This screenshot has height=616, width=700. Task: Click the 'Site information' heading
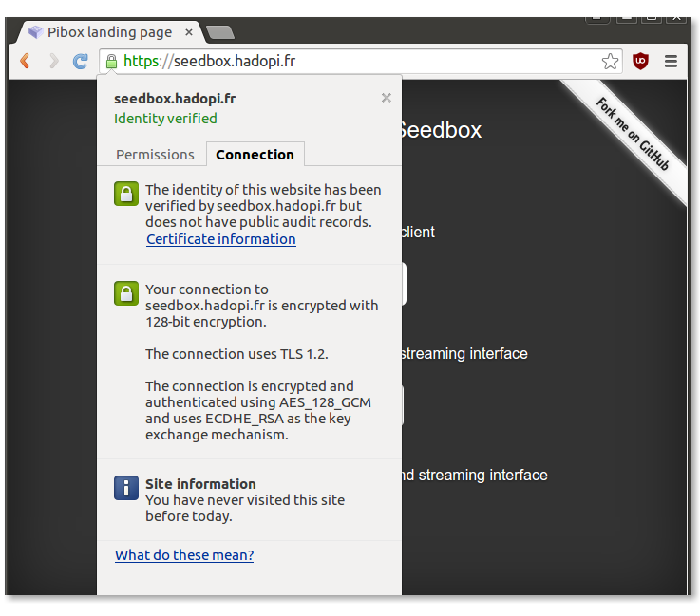click(x=200, y=484)
